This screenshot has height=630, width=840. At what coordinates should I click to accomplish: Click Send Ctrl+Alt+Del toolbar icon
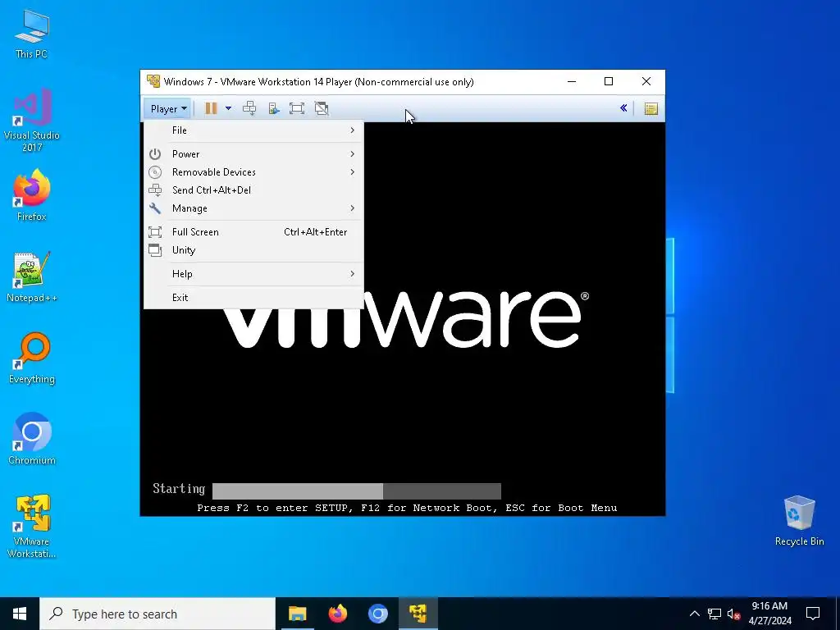pyautogui.click(x=249, y=109)
